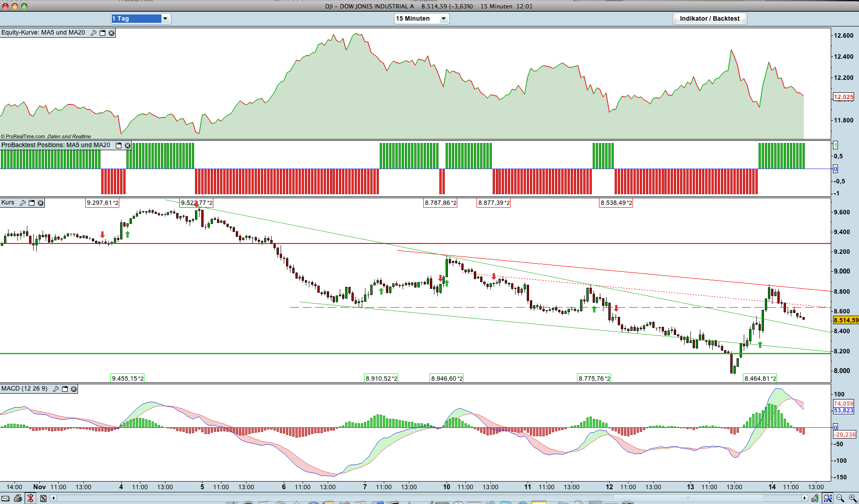Click the 8.946,60 *2 trade label
This screenshot has width=859, height=504.
pyautogui.click(x=447, y=378)
